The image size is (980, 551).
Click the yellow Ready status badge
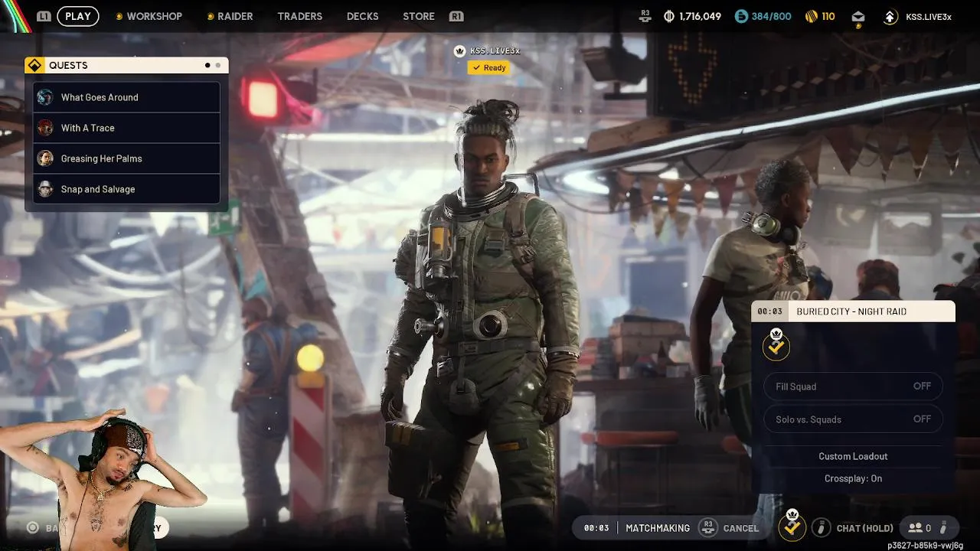pos(489,67)
